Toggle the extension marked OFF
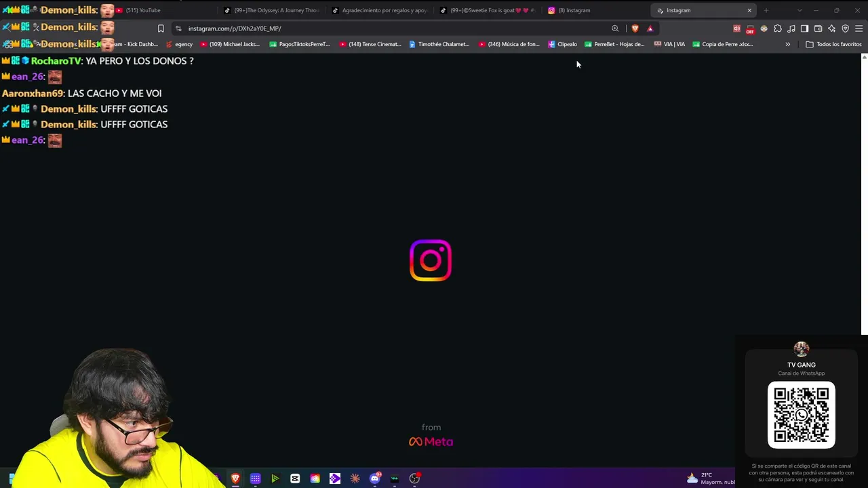 click(x=750, y=28)
